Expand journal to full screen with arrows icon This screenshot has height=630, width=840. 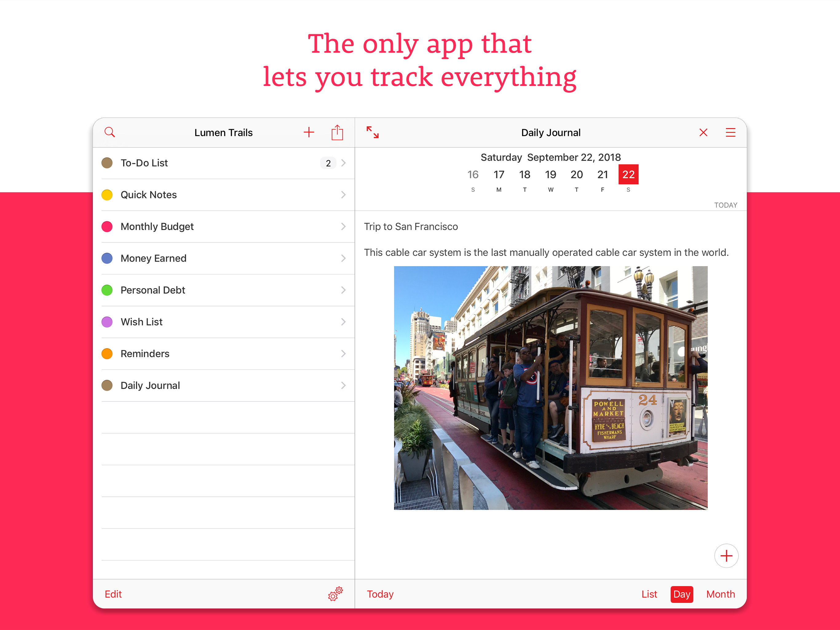[373, 132]
